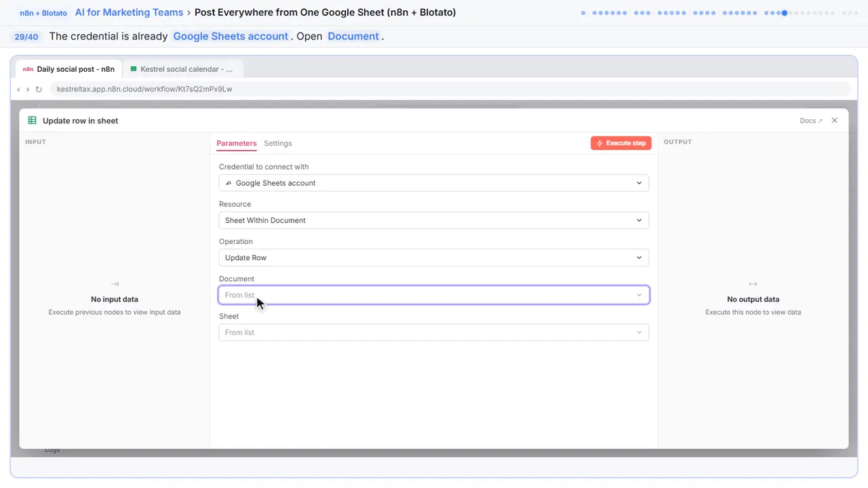Click the 29/40 step counter

[x=26, y=37]
